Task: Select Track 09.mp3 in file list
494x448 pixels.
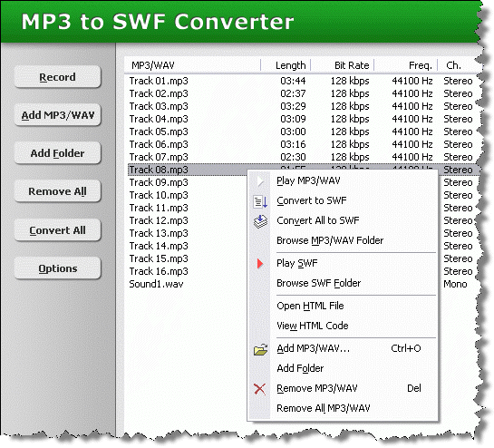Action: 159,182
